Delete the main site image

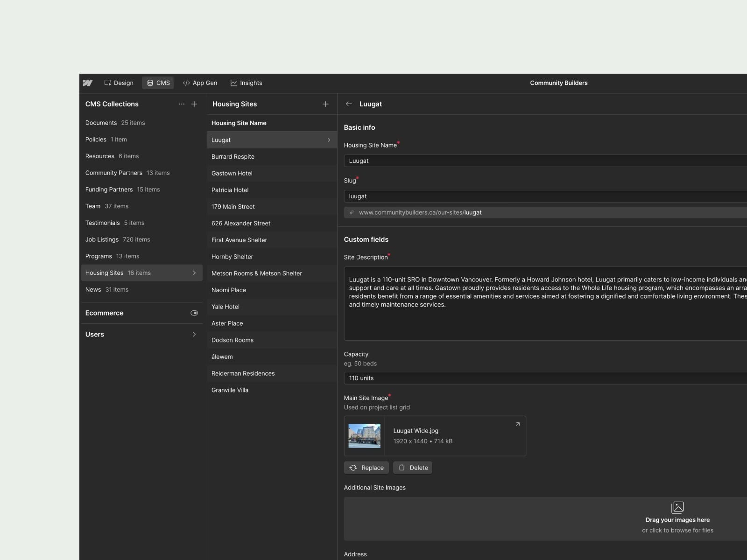click(413, 468)
